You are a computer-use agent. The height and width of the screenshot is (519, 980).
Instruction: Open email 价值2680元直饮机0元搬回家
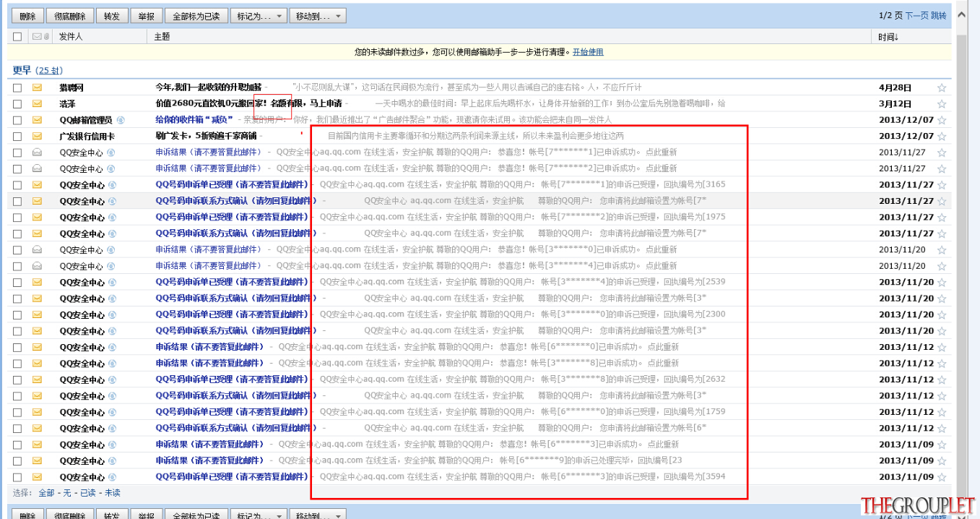tap(248, 104)
